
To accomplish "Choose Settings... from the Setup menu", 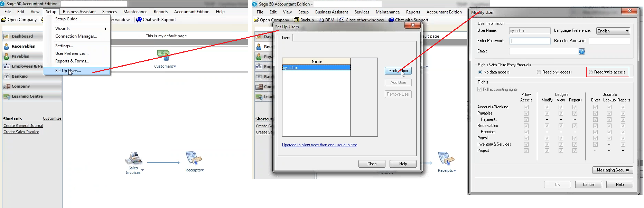I will point(77,46).
